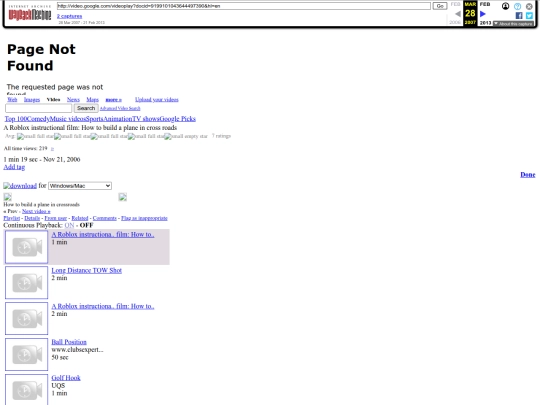Open the Ball Position title link
This screenshot has width=540, height=405.
click(x=69, y=342)
